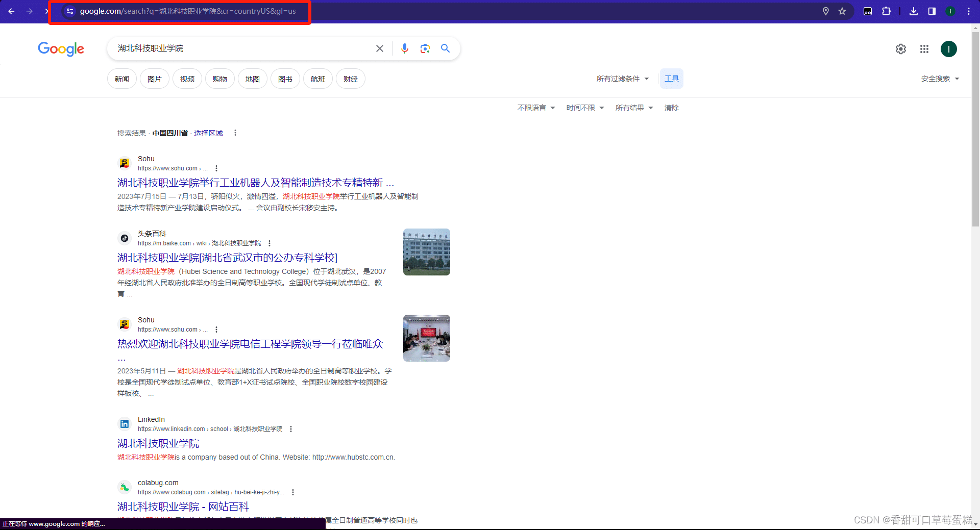
Task: Select the 图书 tab
Action: tap(285, 79)
